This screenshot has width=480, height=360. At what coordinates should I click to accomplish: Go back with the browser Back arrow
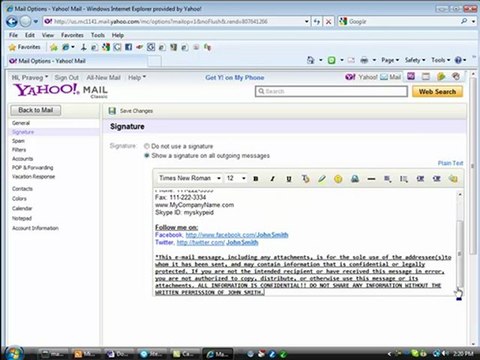pos(12,22)
